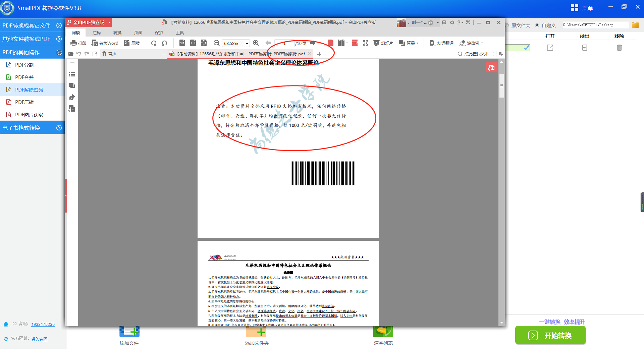Open help question-mark dropdown

coord(460,22)
